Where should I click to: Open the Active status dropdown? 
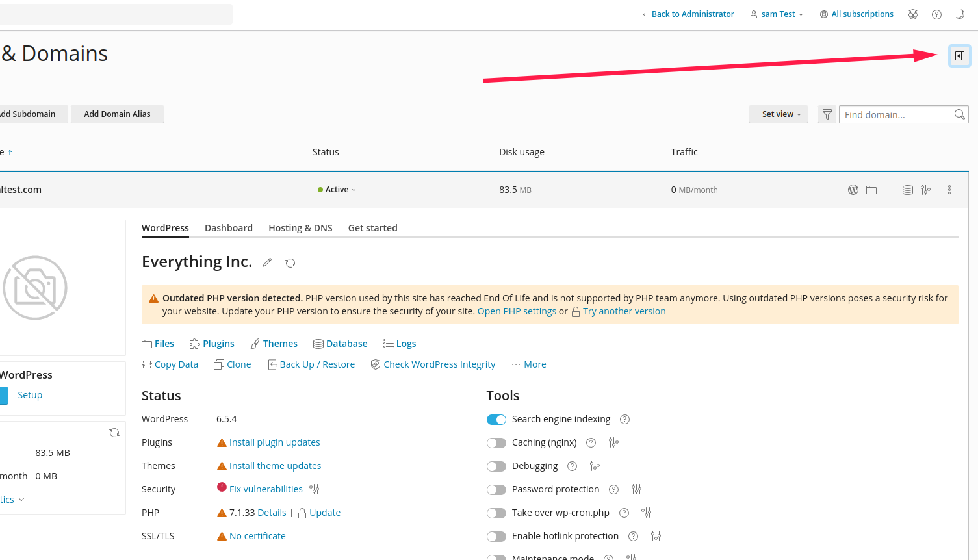[x=337, y=190]
